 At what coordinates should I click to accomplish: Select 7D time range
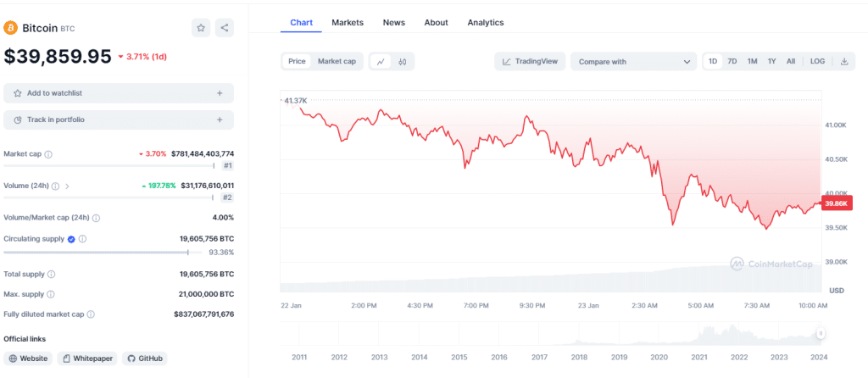tap(732, 61)
